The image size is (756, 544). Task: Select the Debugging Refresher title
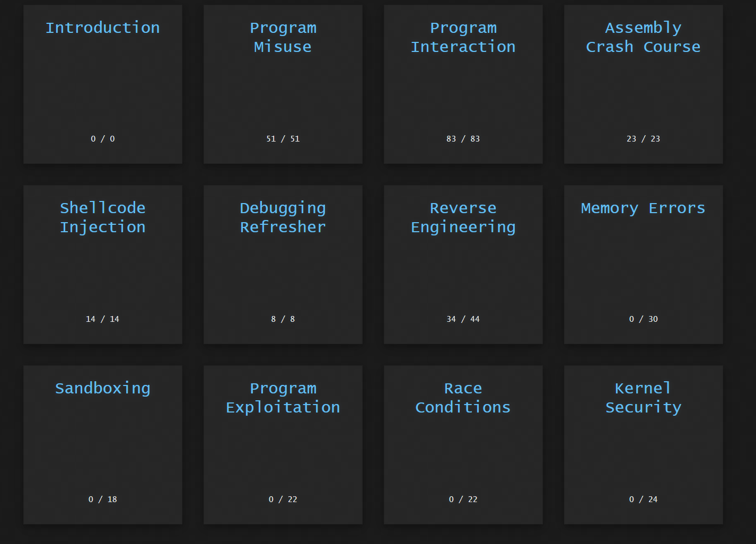(283, 217)
